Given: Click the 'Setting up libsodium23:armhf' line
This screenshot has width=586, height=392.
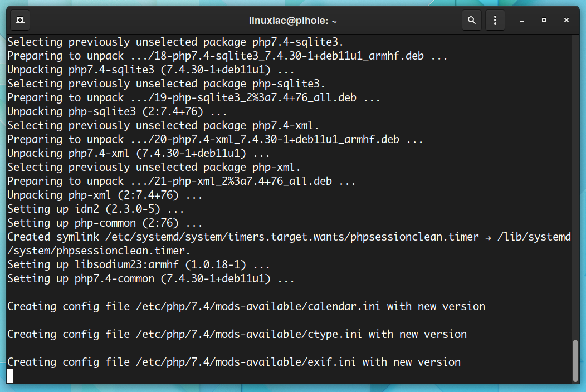Looking at the screenshot, I should 138,265.
